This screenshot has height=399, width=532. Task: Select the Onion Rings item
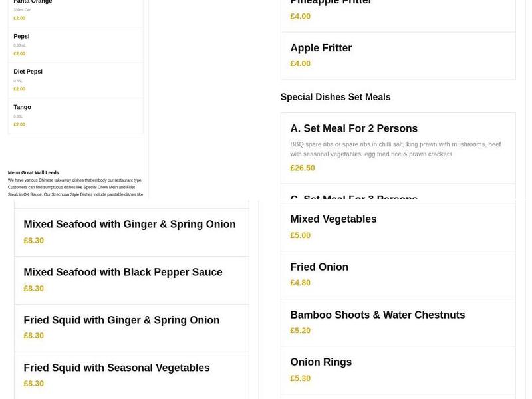pos(321,362)
